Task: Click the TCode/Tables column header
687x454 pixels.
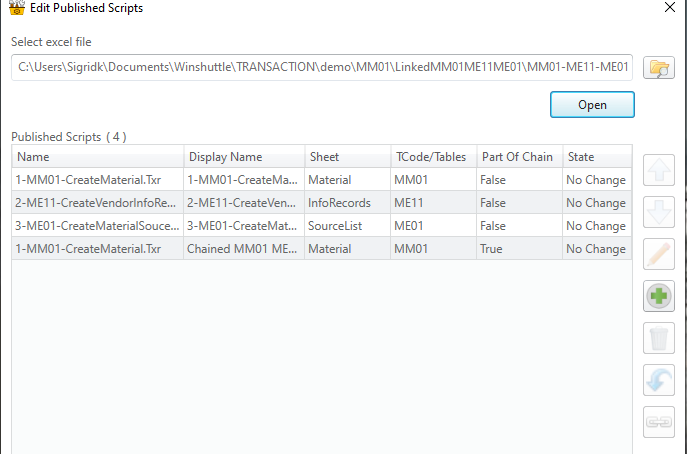Action: point(431,157)
